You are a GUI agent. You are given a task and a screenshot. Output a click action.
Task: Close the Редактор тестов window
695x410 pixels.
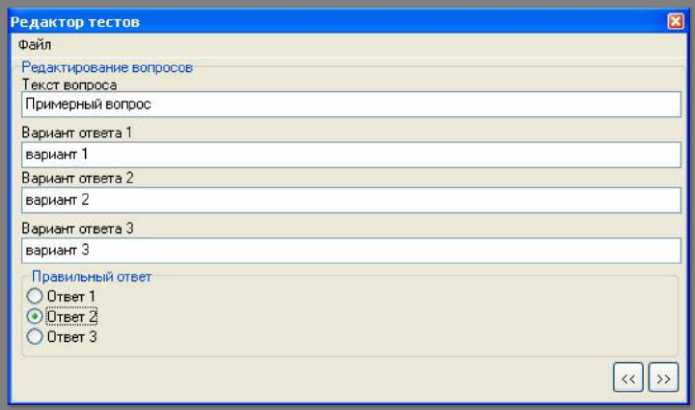pos(675,21)
